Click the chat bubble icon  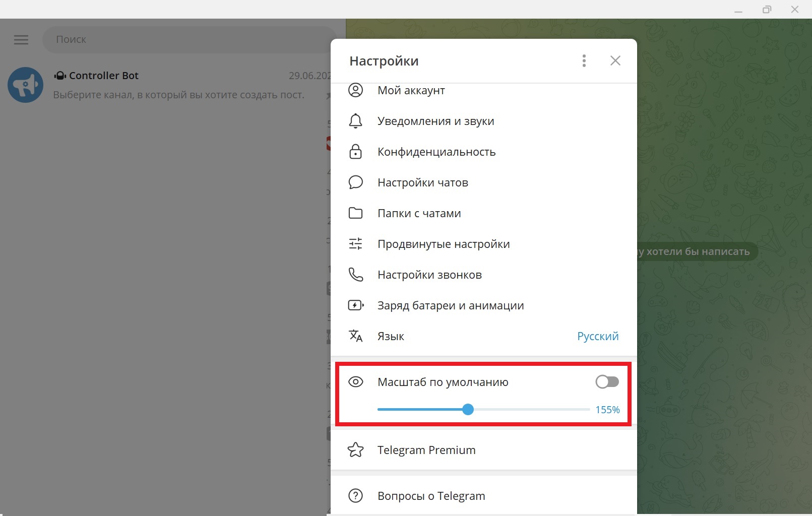coord(356,182)
